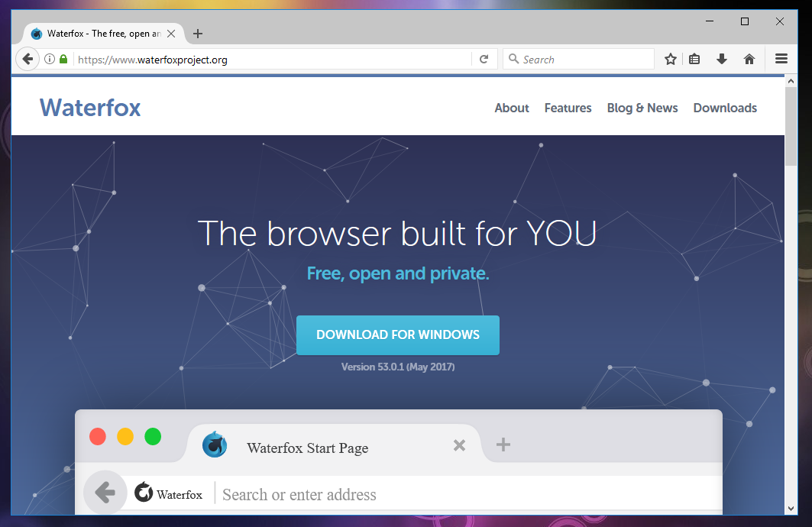Click the green circle in the mockup window
Screen dimensions: 812x527
pyautogui.click(x=153, y=436)
